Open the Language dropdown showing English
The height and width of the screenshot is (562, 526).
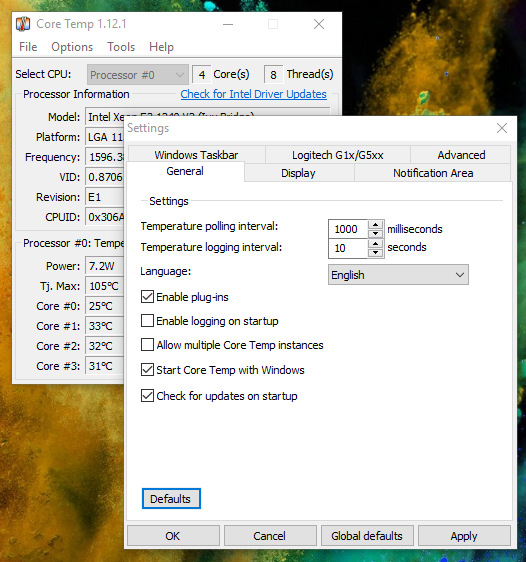[x=398, y=275]
